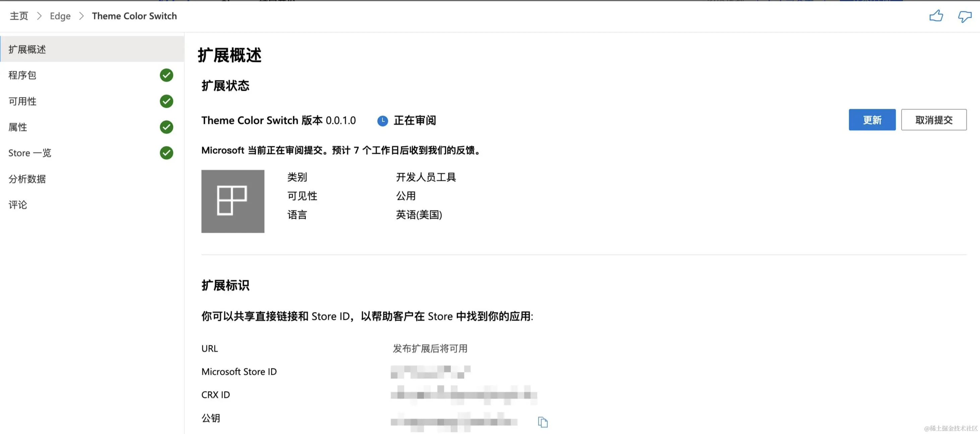Click the green checkmark next to Store 一览
This screenshot has height=434, width=980.
pos(166,153)
